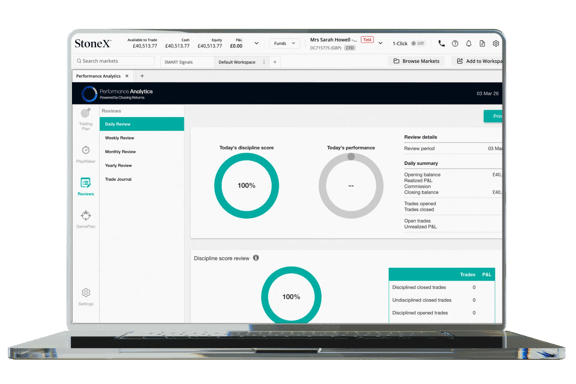
Task: Click the Available to Trade amount
Action: 145,46
